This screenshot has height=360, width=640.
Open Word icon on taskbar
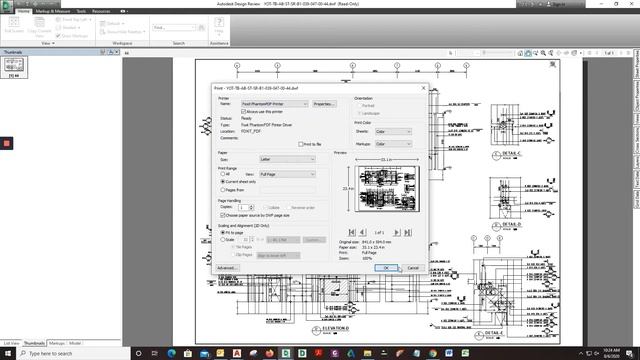coord(449,353)
